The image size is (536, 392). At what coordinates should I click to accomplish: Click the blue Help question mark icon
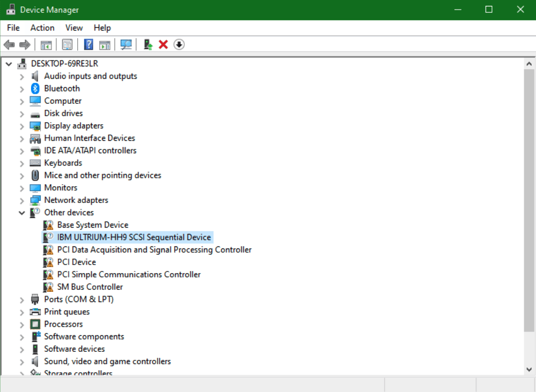click(88, 44)
